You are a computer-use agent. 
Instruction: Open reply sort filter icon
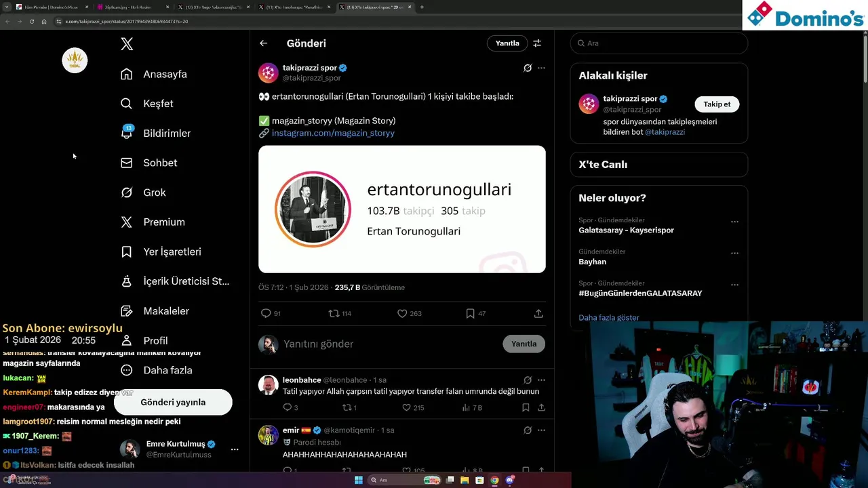(x=537, y=43)
